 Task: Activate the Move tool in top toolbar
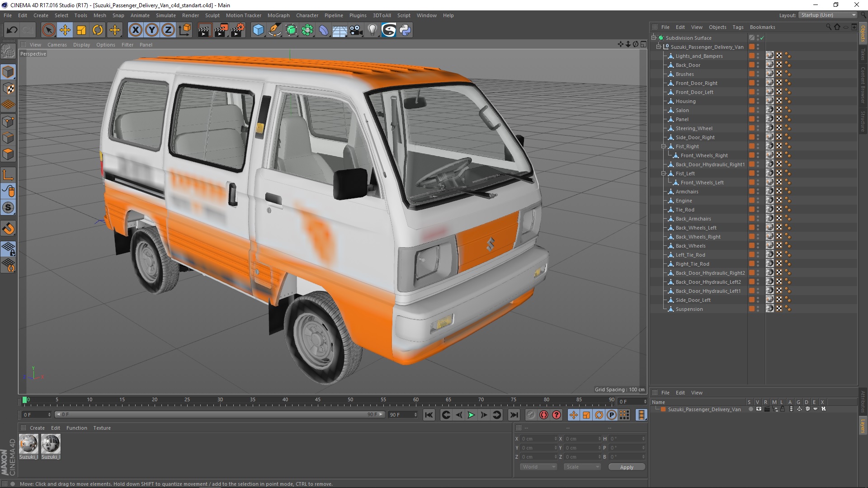65,30
